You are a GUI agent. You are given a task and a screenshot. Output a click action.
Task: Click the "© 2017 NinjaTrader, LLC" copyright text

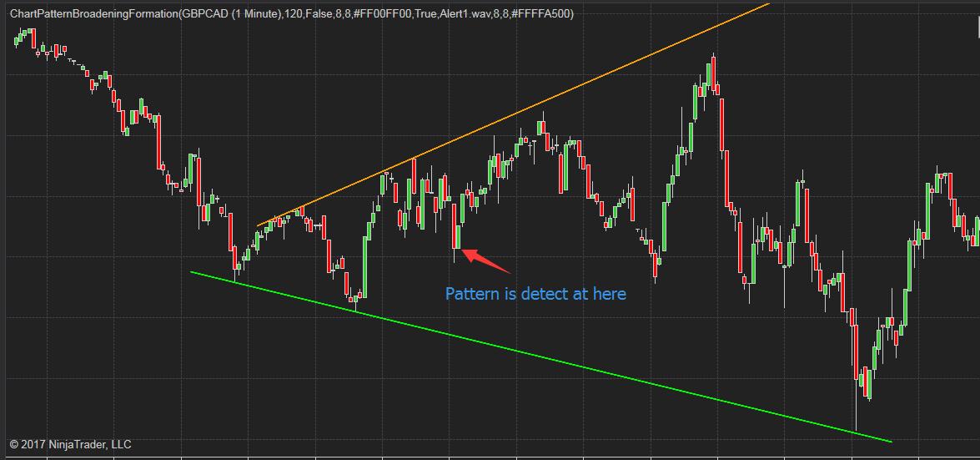(x=71, y=444)
